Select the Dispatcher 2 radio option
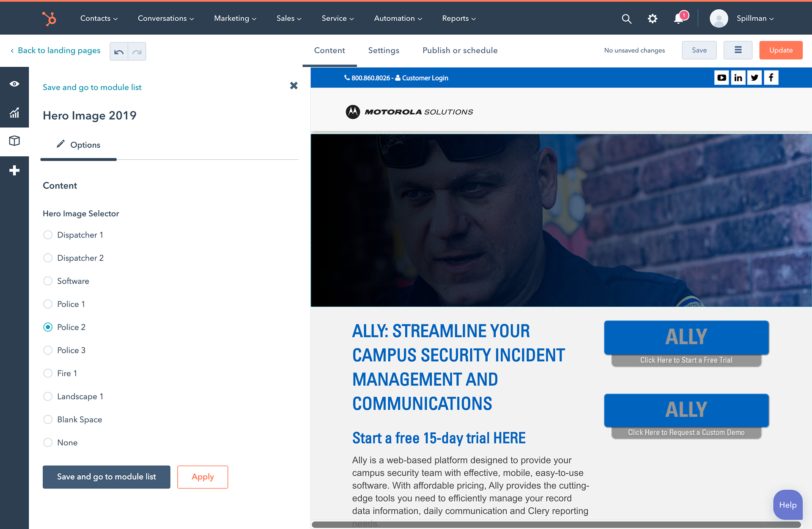The image size is (812, 529). point(48,258)
